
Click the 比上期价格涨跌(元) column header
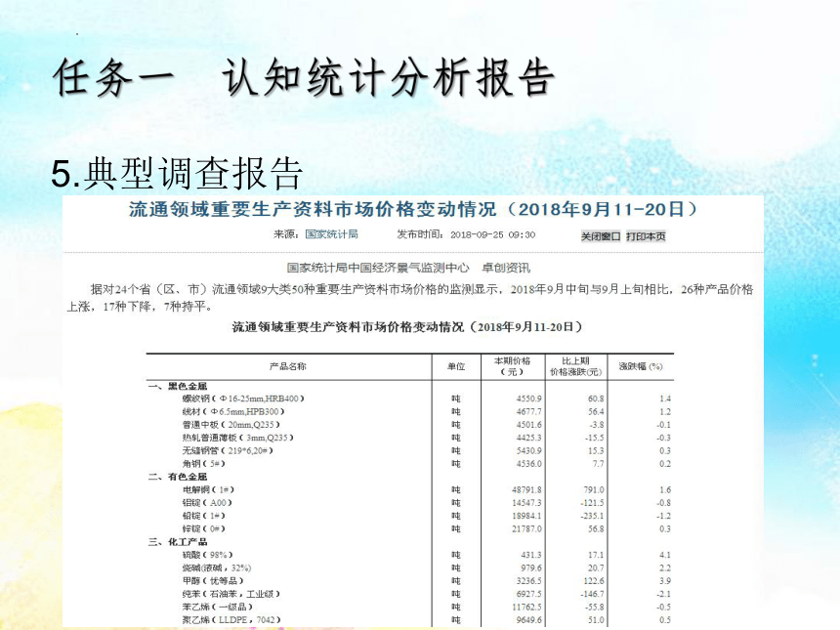[576, 366]
